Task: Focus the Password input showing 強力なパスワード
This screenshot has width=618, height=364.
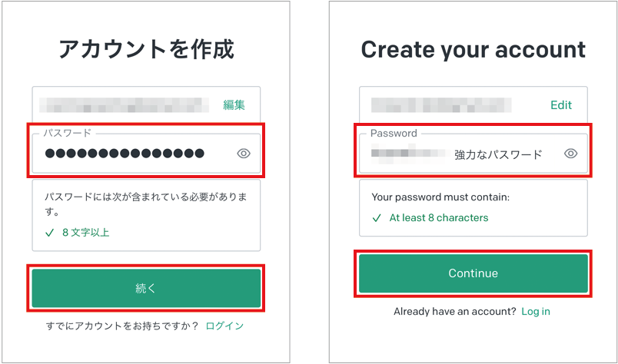Action: click(x=473, y=154)
